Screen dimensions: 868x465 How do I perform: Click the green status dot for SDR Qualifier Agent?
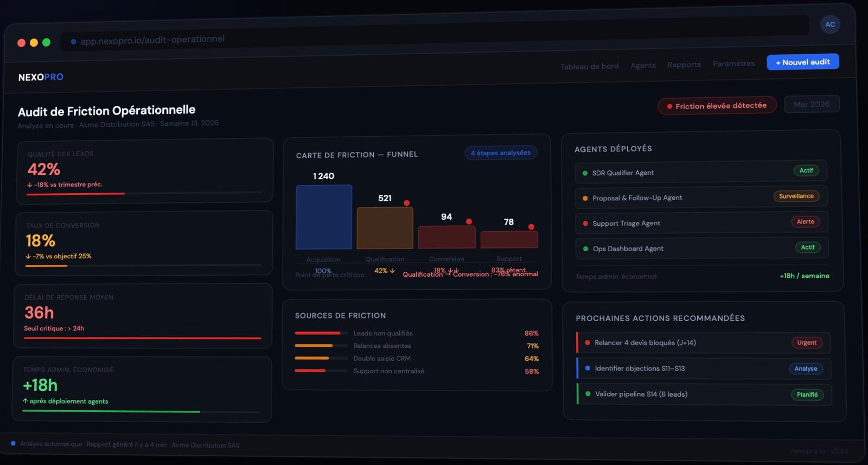(585, 173)
